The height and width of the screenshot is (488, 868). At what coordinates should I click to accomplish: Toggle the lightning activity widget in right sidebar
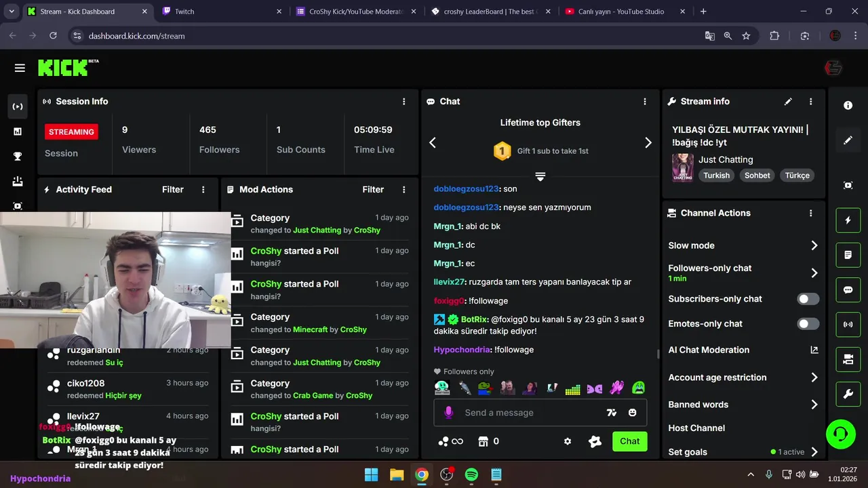click(x=848, y=220)
